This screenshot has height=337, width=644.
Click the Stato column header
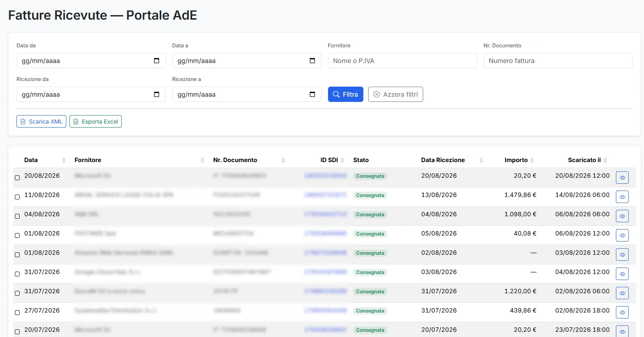click(361, 160)
